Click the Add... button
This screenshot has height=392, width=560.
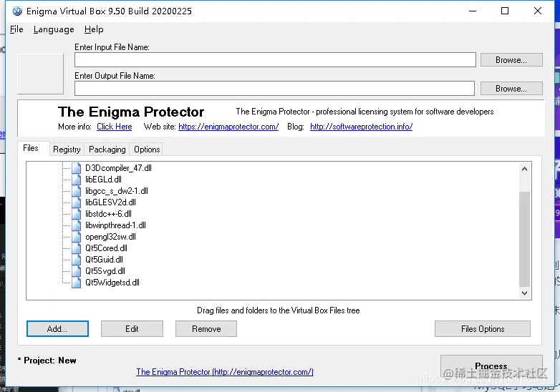tap(57, 329)
